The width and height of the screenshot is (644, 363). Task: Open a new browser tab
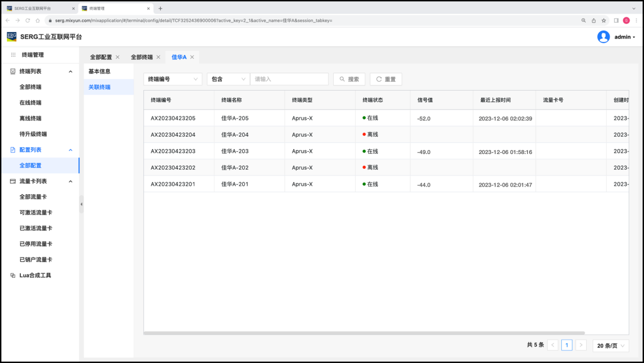coord(160,9)
